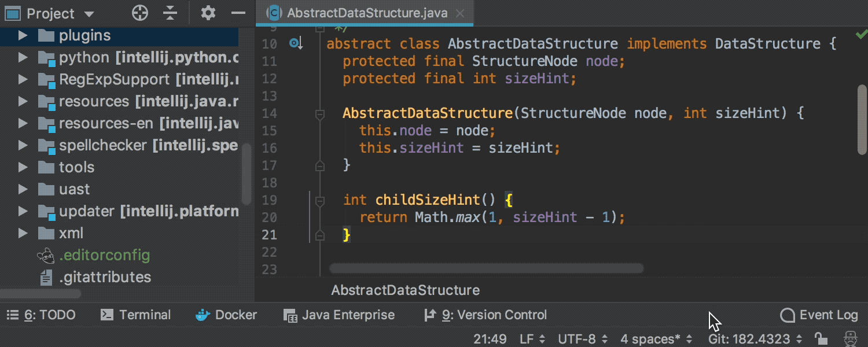Viewport: 868px width, 347px height.
Task: Collapse the constructor fold at line 14
Action: click(x=320, y=115)
